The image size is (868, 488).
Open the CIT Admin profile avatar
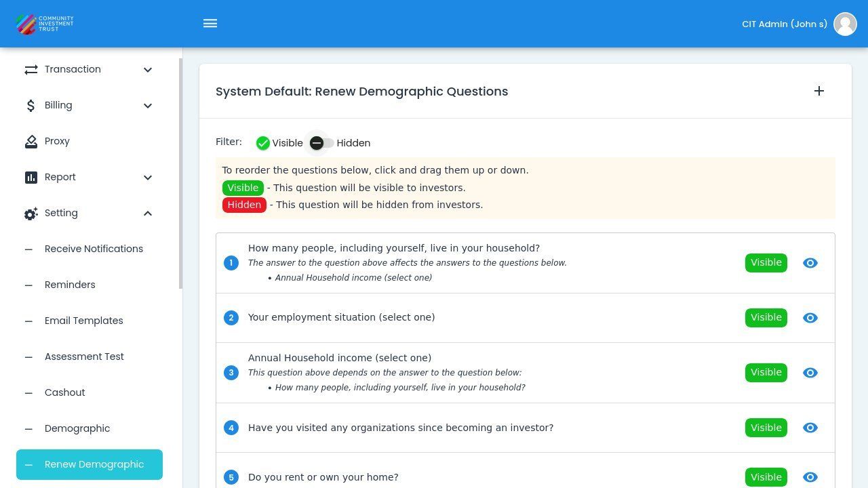tap(845, 24)
